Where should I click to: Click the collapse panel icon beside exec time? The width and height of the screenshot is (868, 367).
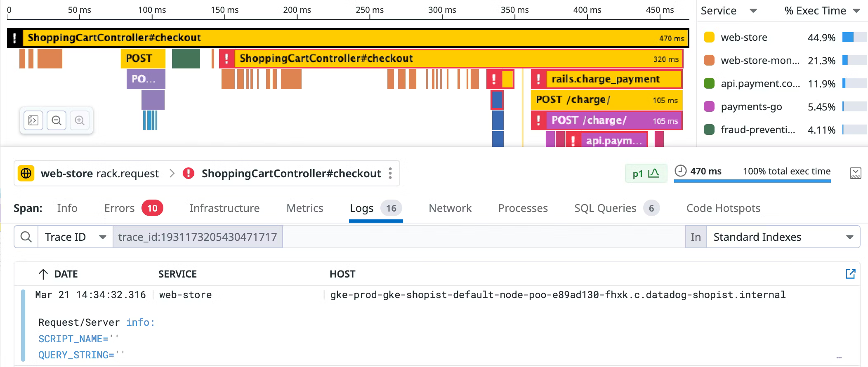[x=856, y=173]
